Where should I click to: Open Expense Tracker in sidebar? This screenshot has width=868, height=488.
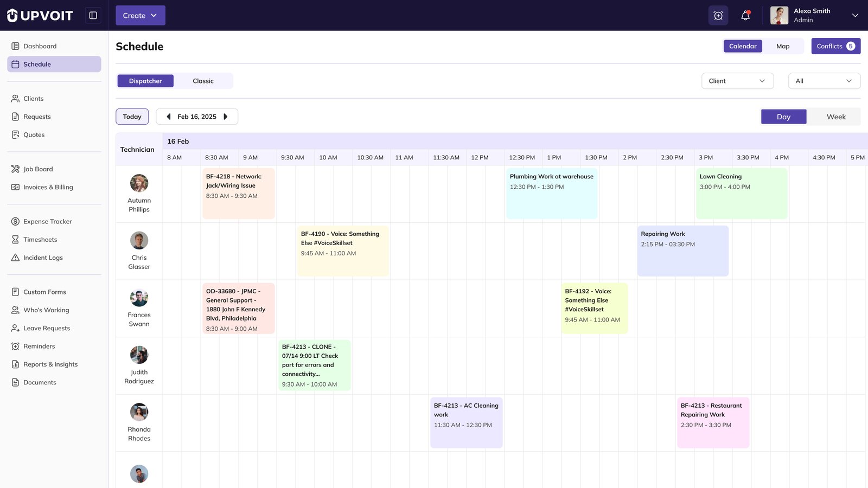click(47, 221)
